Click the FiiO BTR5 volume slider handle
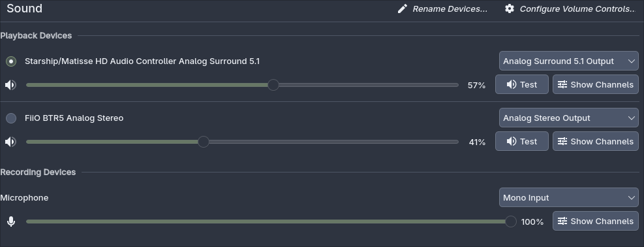This screenshot has height=247, width=644. click(204, 142)
